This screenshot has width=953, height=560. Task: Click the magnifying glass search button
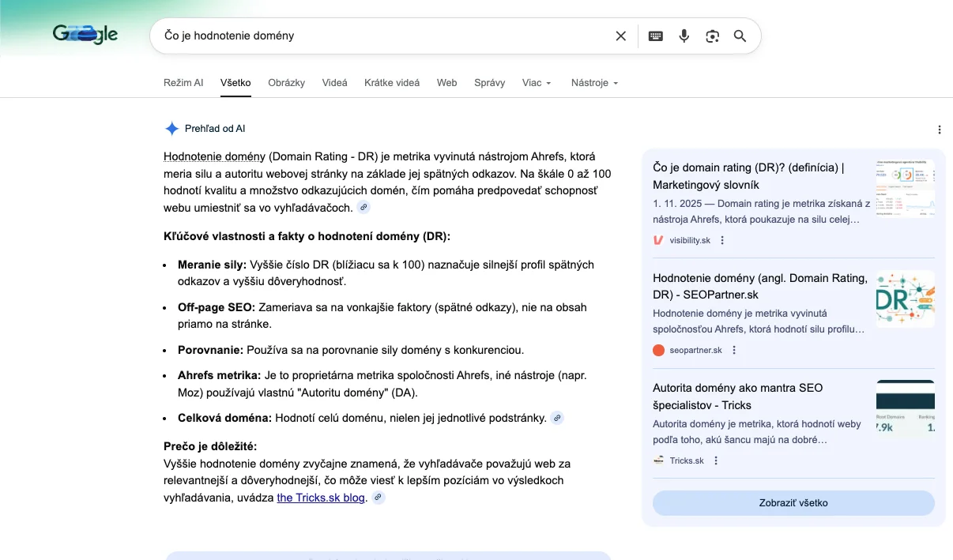tap(740, 36)
